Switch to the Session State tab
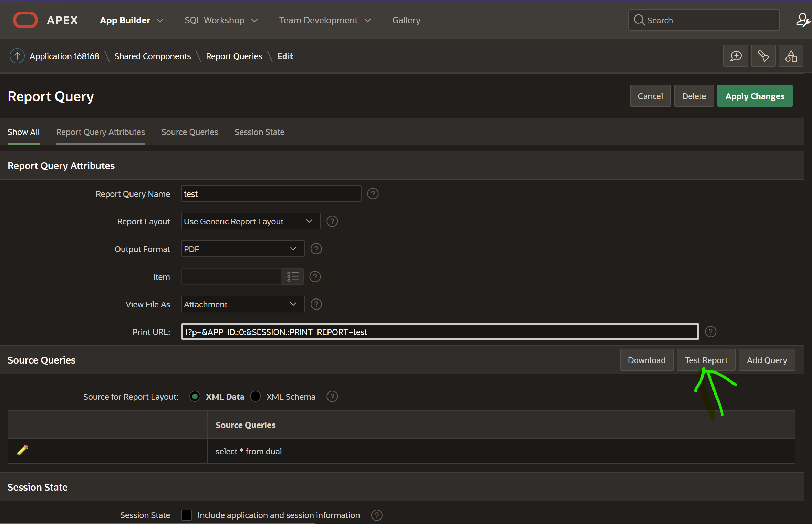This screenshot has height=524, width=812. click(x=259, y=132)
